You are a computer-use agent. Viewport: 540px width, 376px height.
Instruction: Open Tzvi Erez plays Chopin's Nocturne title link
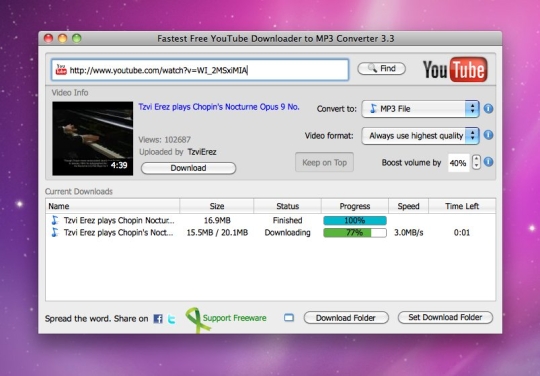coord(219,107)
